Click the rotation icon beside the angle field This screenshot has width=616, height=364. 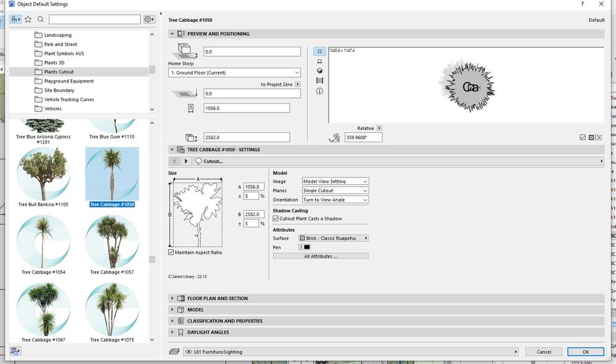pyautogui.click(x=335, y=139)
